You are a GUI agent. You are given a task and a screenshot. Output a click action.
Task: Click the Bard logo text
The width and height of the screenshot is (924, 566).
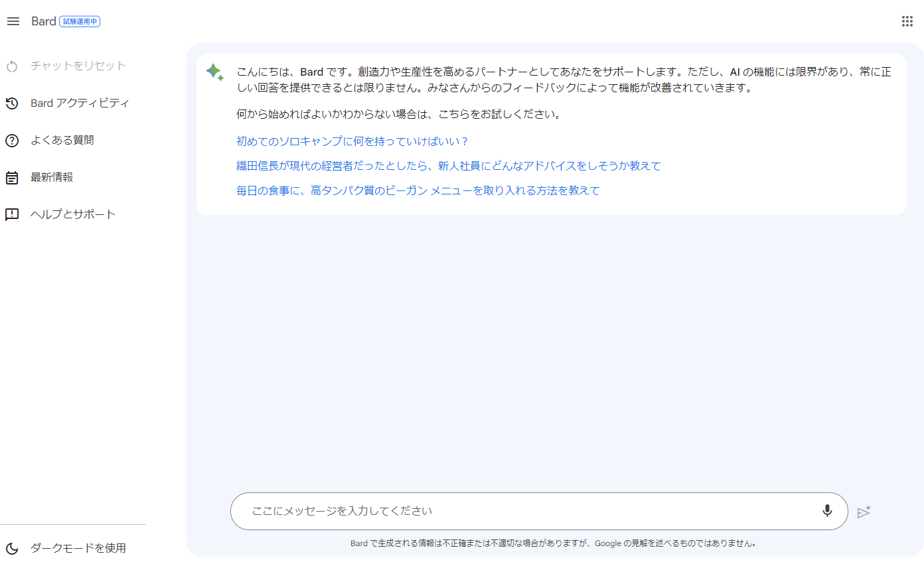pyautogui.click(x=44, y=21)
